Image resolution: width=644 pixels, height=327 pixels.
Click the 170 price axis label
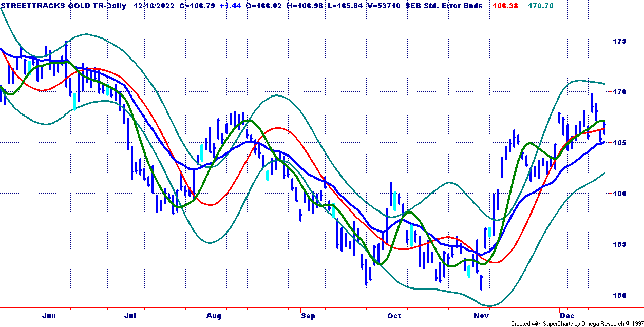click(619, 92)
